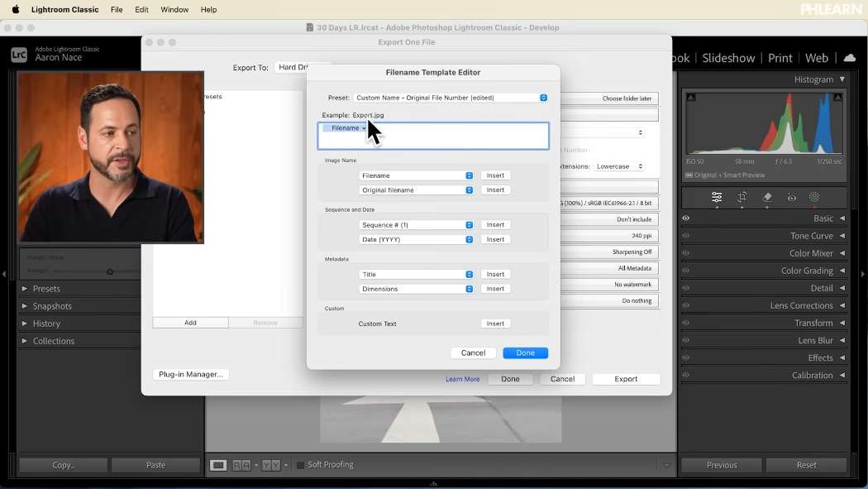The height and width of the screenshot is (489, 868).
Task: Select the Filename token chip in template
Action: pyautogui.click(x=345, y=128)
